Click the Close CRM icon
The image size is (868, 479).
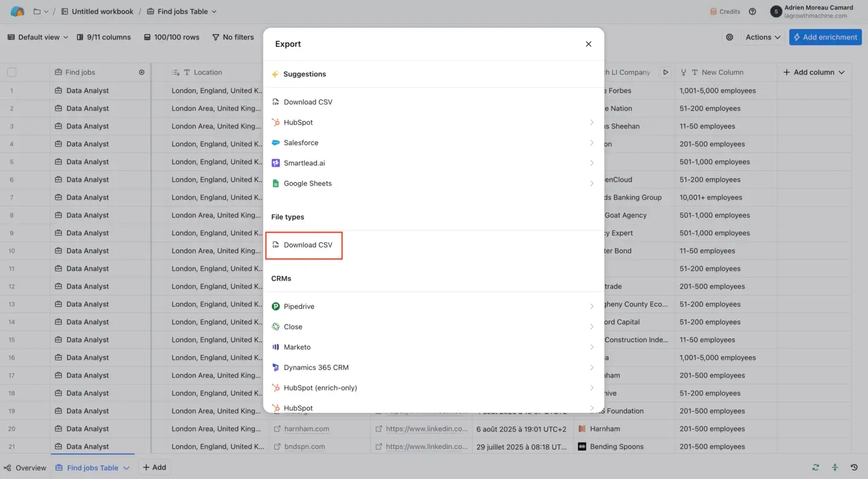276,327
